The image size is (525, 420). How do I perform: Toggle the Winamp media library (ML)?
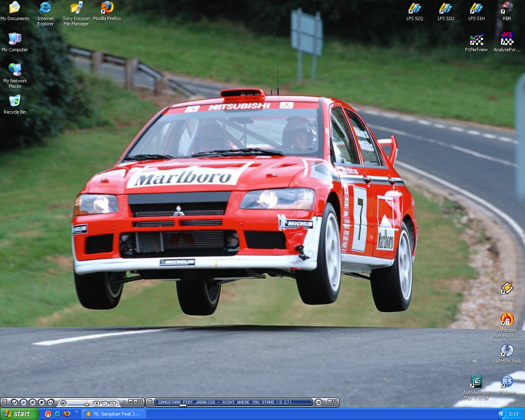[x=112, y=403]
